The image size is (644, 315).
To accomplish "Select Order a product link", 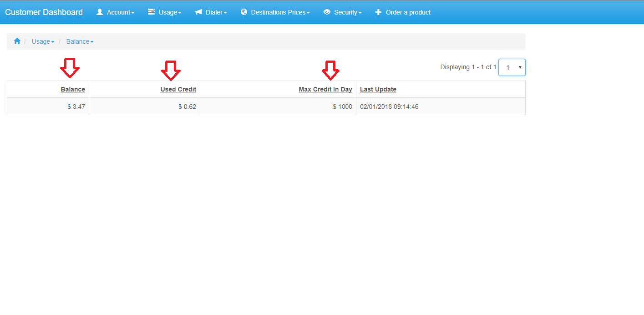I will [x=403, y=12].
